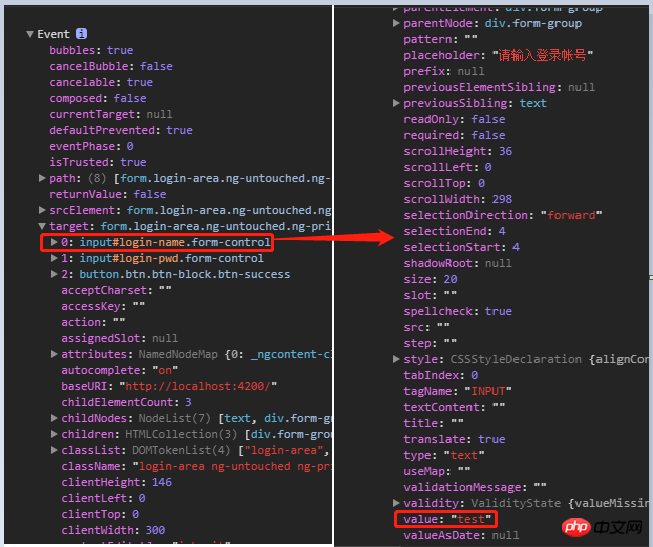The height and width of the screenshot is (547, 653).
Task: Select the cancelBubble: false line
Action: 111,66
